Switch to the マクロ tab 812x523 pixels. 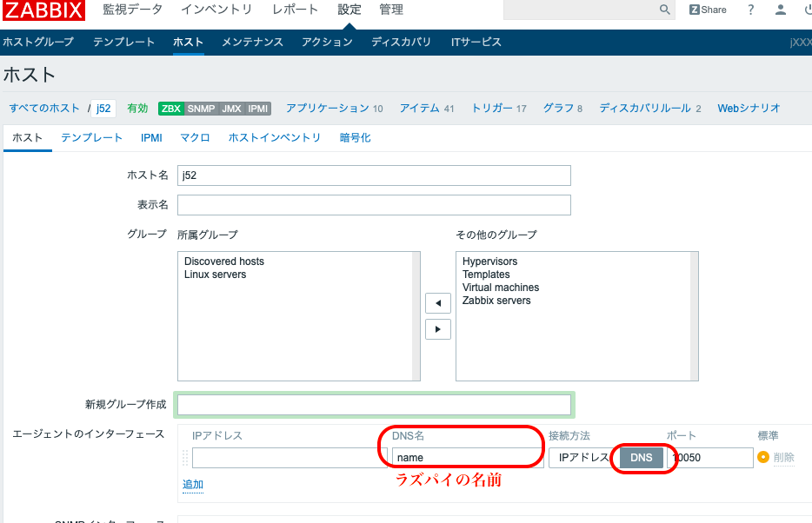195,137
